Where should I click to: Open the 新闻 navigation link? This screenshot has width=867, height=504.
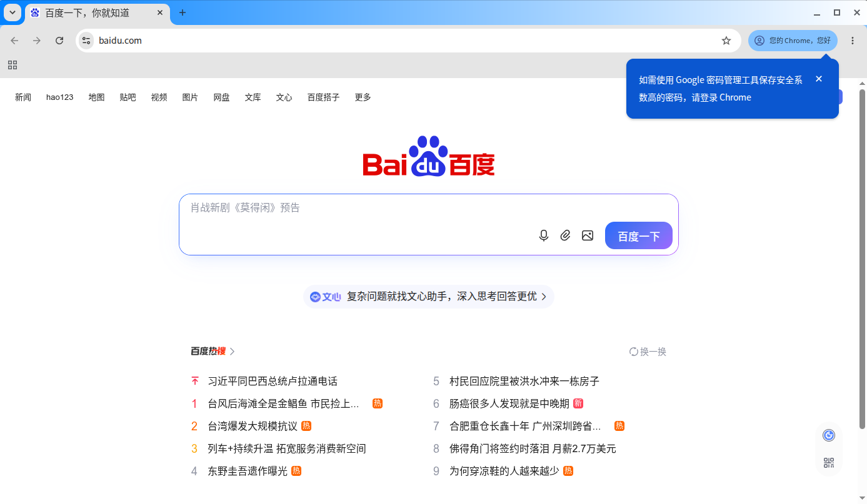tap(23, 97)
